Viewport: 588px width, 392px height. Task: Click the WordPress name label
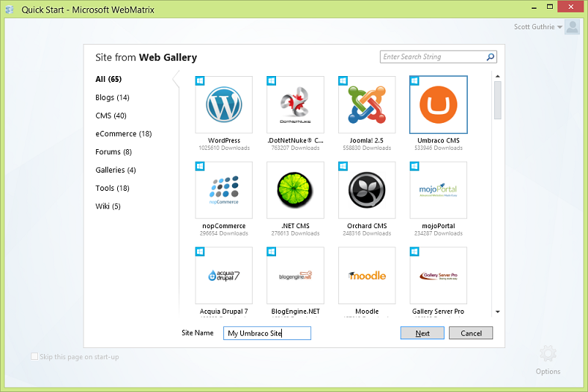(224, 140)
